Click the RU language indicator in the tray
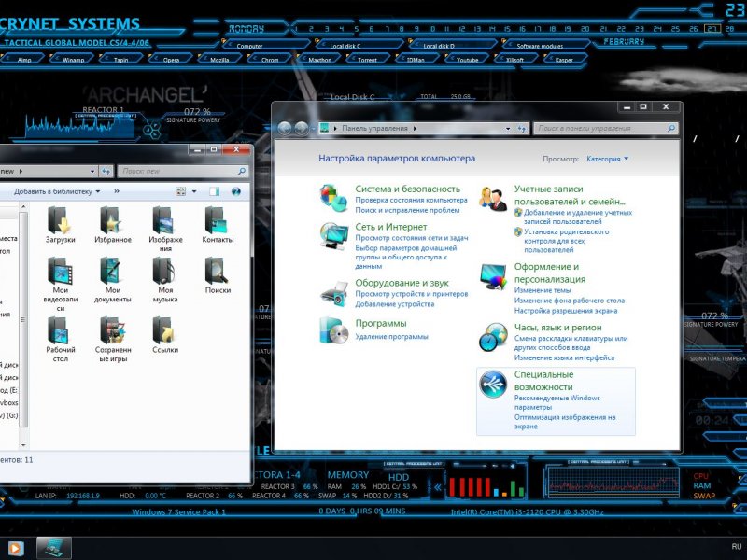This screenshot has height=560, width=747. pos(737,547)
